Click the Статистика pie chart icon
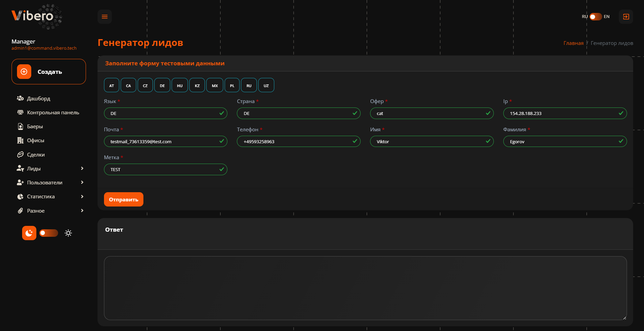 [x=20, y=197]
